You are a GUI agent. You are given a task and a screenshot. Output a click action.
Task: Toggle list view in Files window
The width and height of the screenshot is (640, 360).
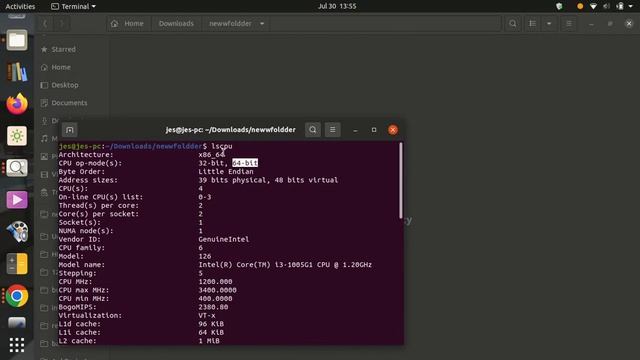(x=533, y=24)
